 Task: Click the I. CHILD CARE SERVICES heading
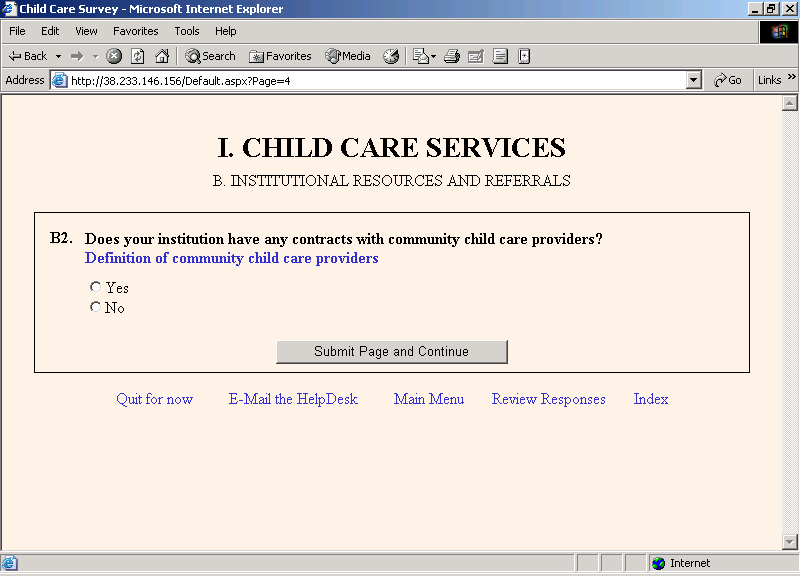pos(392,148)
